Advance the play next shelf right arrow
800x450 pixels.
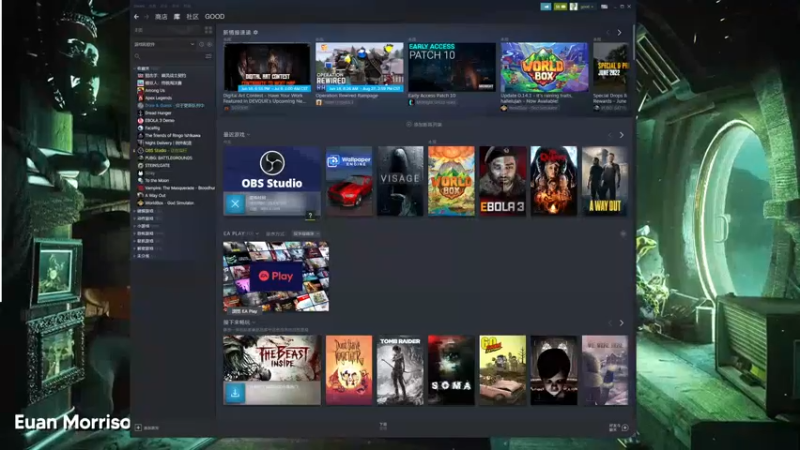click(x=621, y=323)
